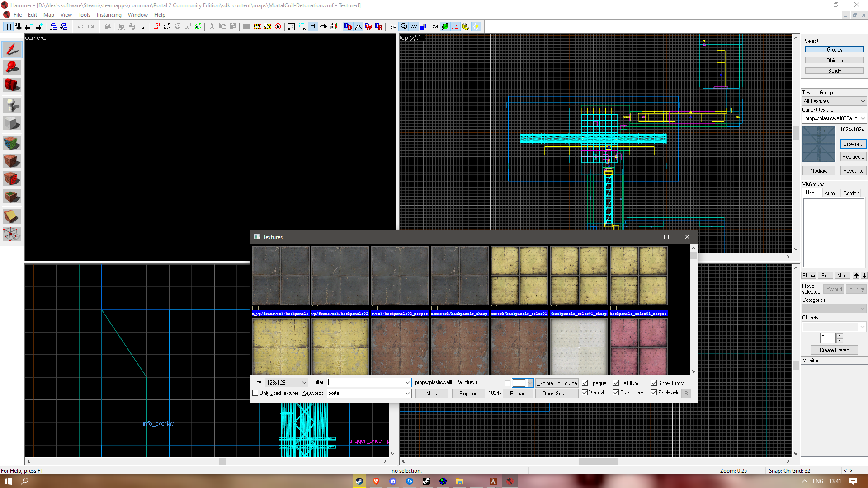
Task: Enable the Translucent texture flag
Action: click(616, 392)
